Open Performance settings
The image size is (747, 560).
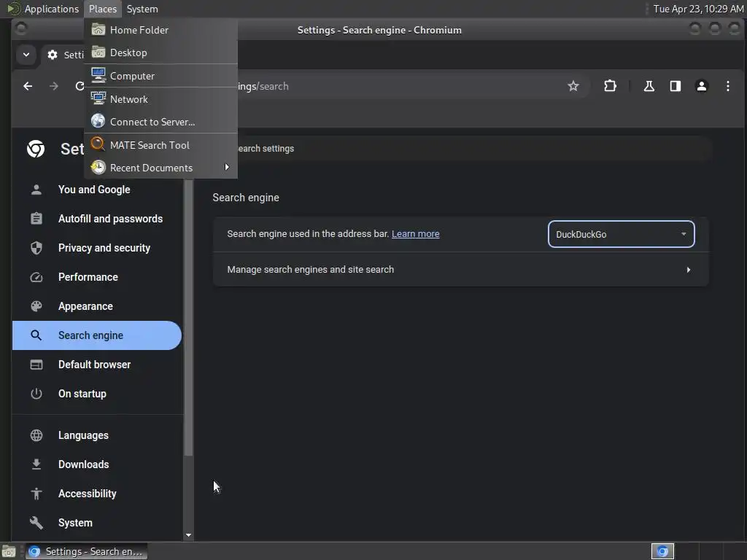click(97, 277)
